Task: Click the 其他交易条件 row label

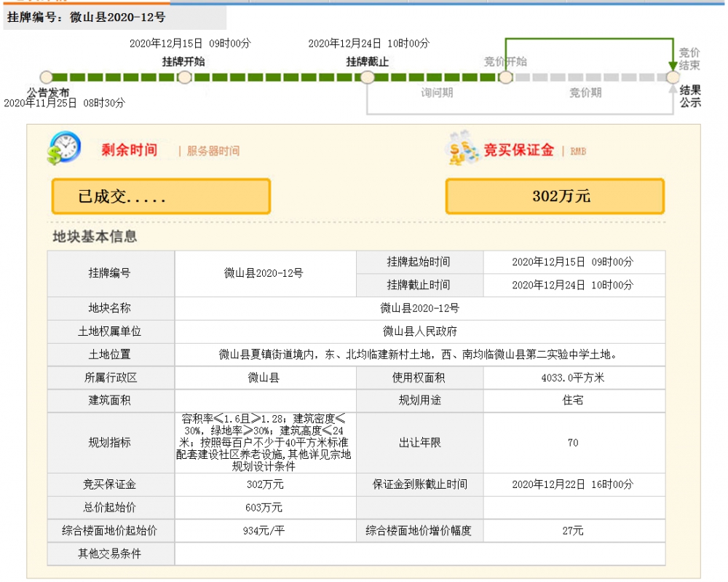Action: point(111,554)
